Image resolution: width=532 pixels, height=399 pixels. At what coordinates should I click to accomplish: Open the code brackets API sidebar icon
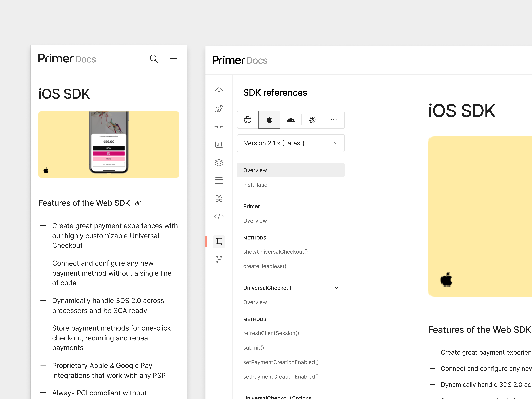219,216
